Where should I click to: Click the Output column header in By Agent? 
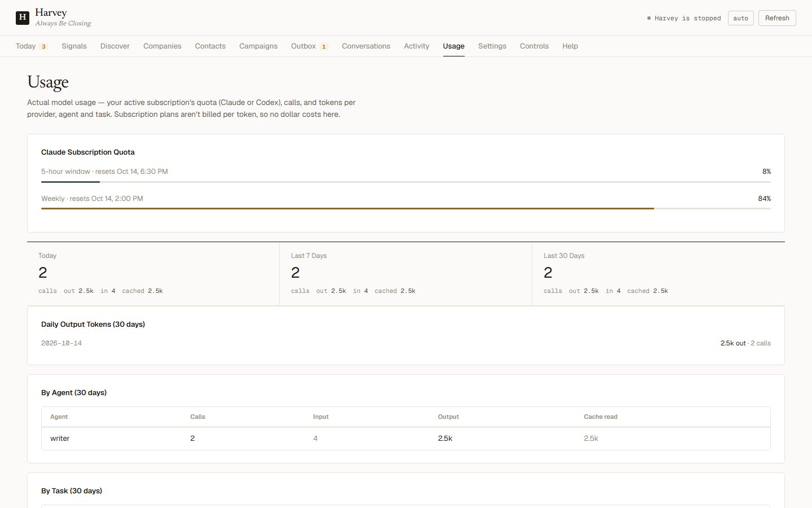[x=448, y=417]
